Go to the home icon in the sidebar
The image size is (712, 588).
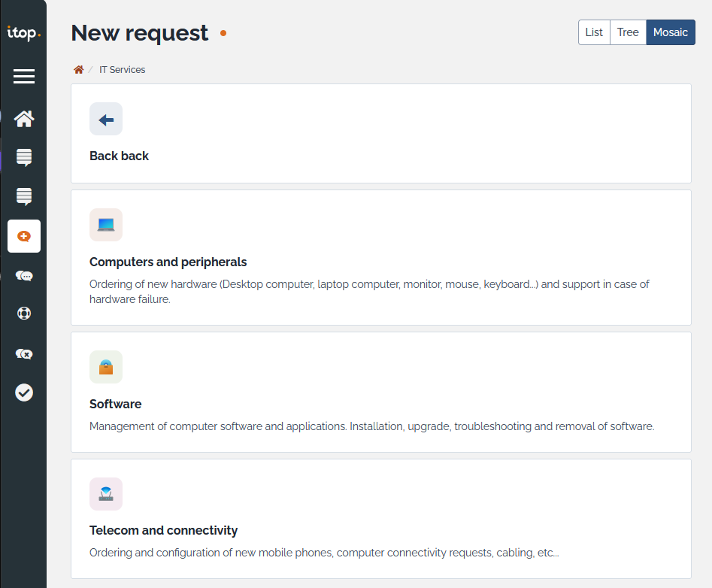(24, 119)
